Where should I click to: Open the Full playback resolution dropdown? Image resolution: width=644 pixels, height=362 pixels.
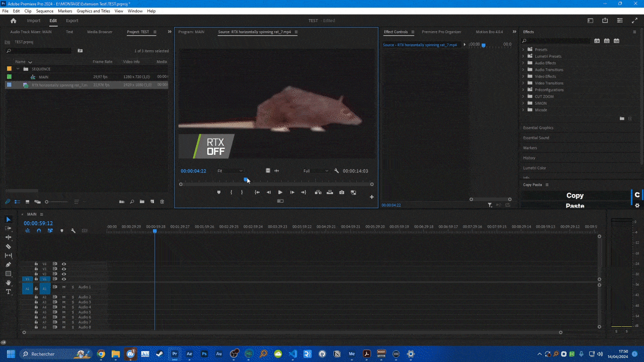pos(315,171)
